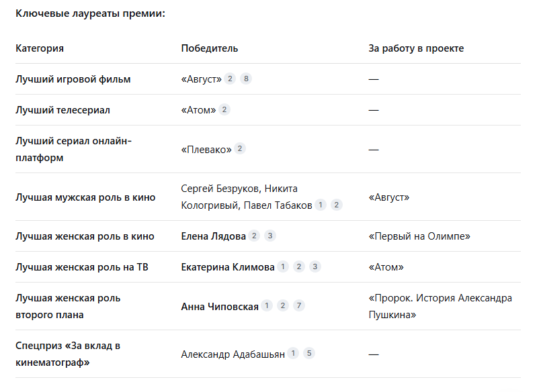Click citation 2 next to Елена Лядова
This screenshot has height=392, width=541.
(x=254, y=236)
